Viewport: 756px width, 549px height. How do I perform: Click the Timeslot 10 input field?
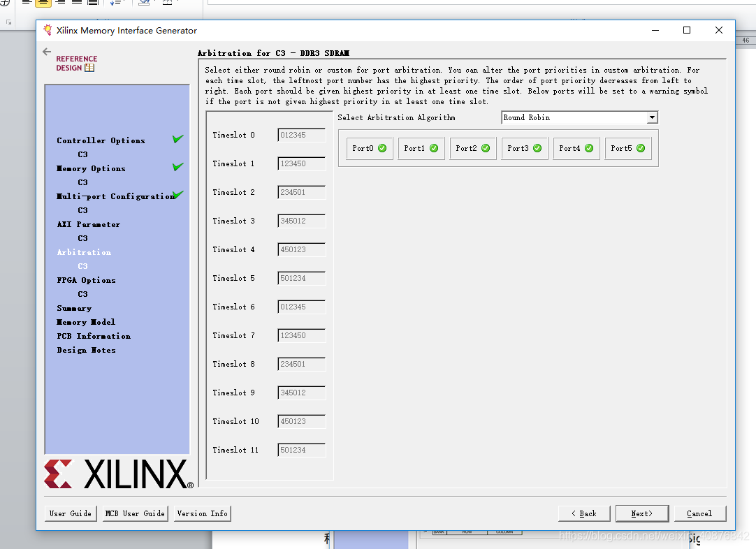point(302,421)
